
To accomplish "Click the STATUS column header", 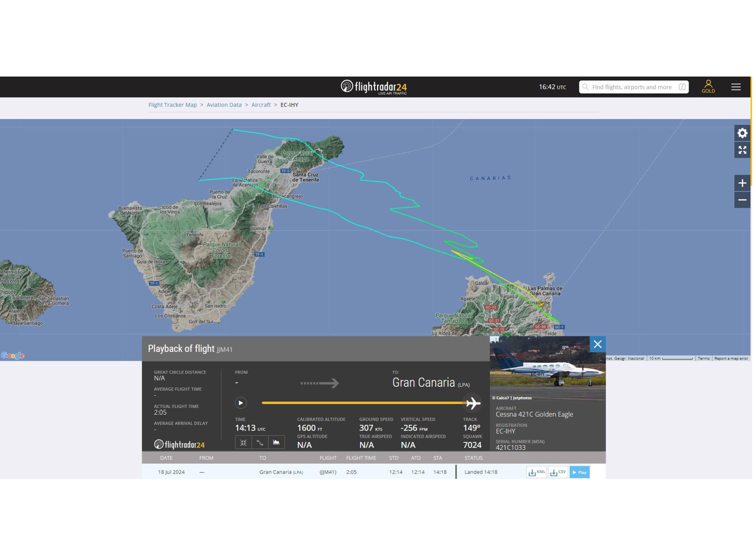I will 473,458.
